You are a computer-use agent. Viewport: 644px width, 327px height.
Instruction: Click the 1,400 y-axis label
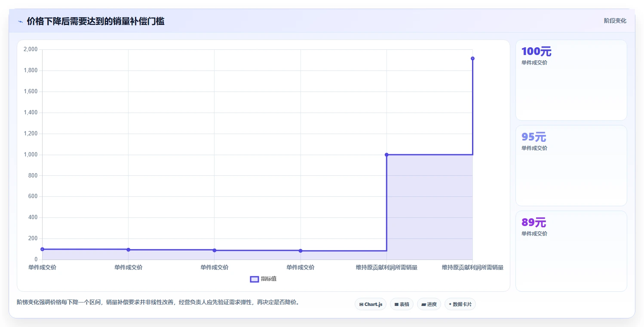(x=31, y=113)
